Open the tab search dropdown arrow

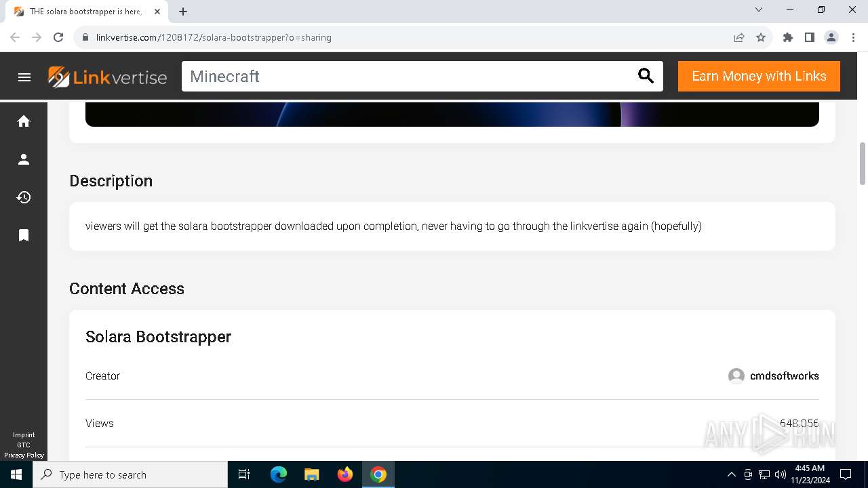click(759, 9)
